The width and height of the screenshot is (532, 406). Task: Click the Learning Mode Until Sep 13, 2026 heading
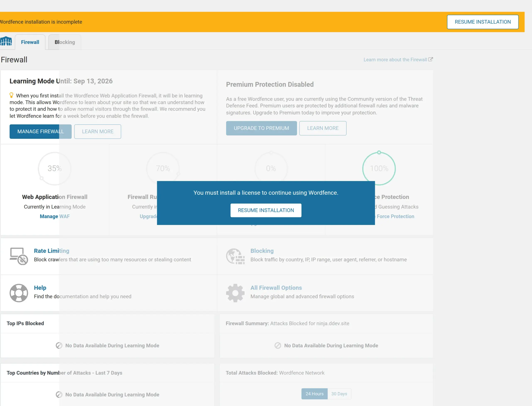coord(61,81)
